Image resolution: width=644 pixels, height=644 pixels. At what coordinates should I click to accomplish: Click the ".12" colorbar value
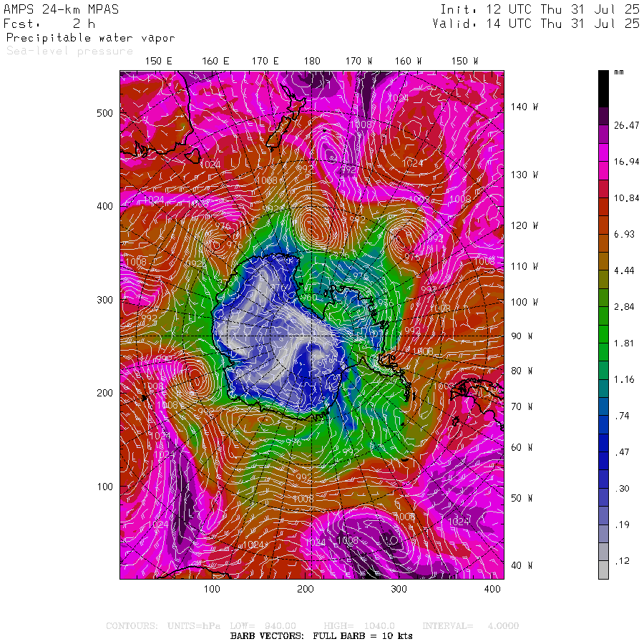point(622,560)
